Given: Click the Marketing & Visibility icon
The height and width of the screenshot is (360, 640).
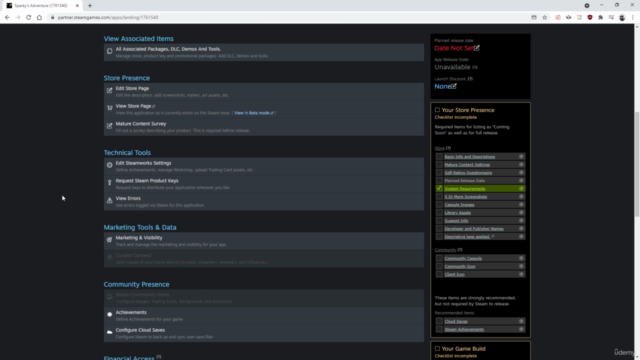Looking at the screenshot, I should coord(109,240).
